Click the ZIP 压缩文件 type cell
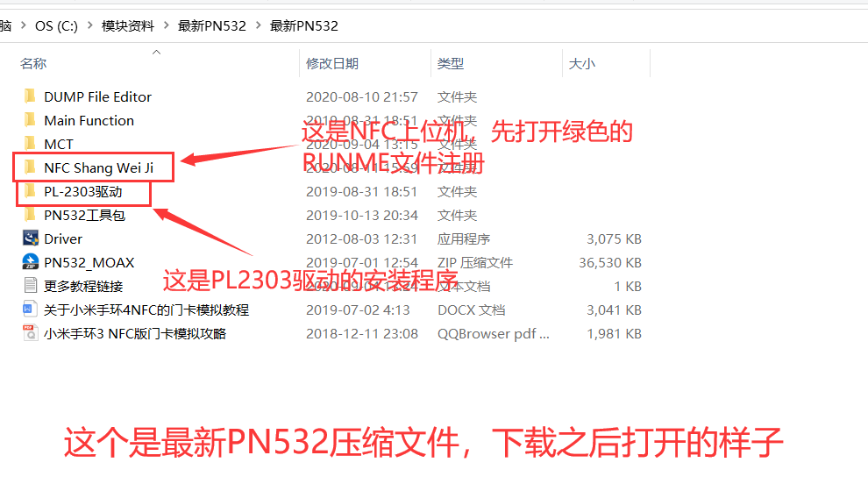 (x=475, y=263)
